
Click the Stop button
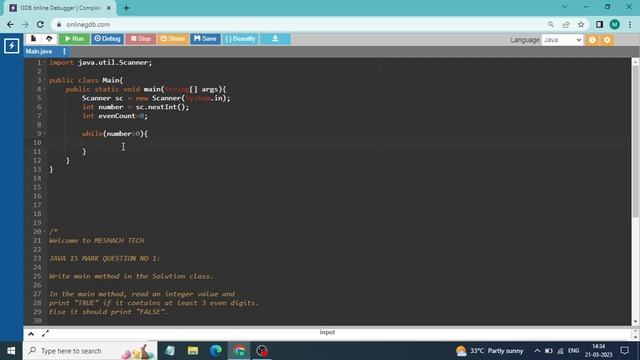[x=141, y=39]
